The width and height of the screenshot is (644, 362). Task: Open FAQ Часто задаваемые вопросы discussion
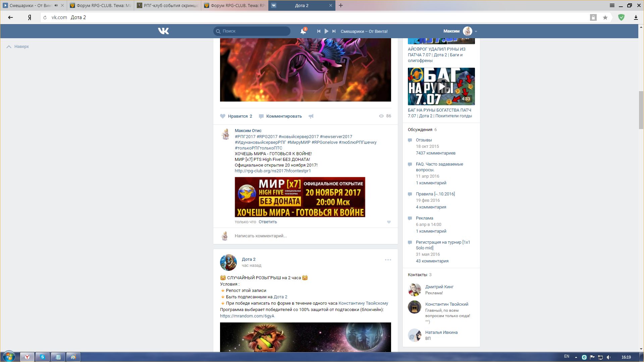439,167
